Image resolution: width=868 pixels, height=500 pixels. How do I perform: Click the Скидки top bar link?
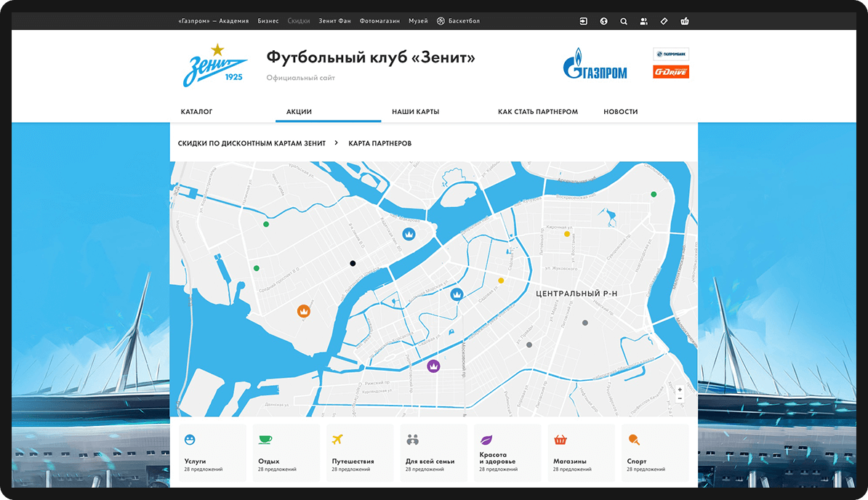tap(299, 21)
